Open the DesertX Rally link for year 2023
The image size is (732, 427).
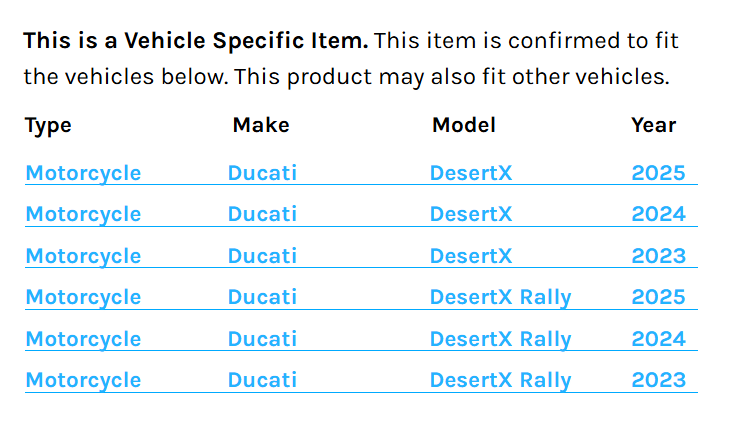pyautogui.click(x=500, y=380)
